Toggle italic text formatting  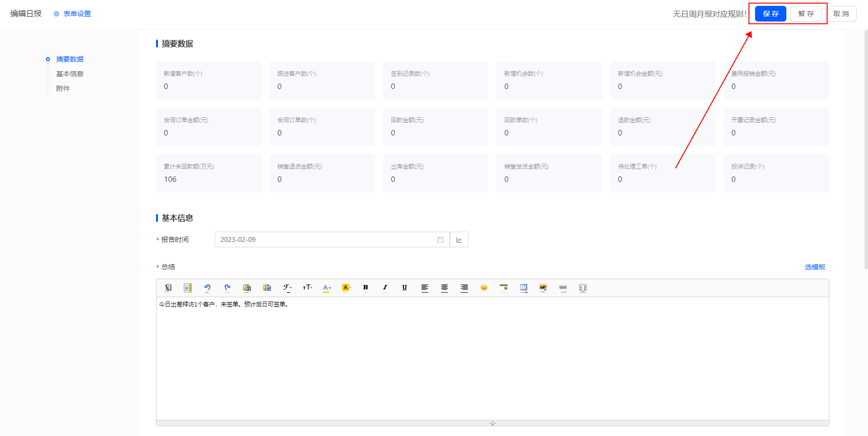[x=385, y=288]
